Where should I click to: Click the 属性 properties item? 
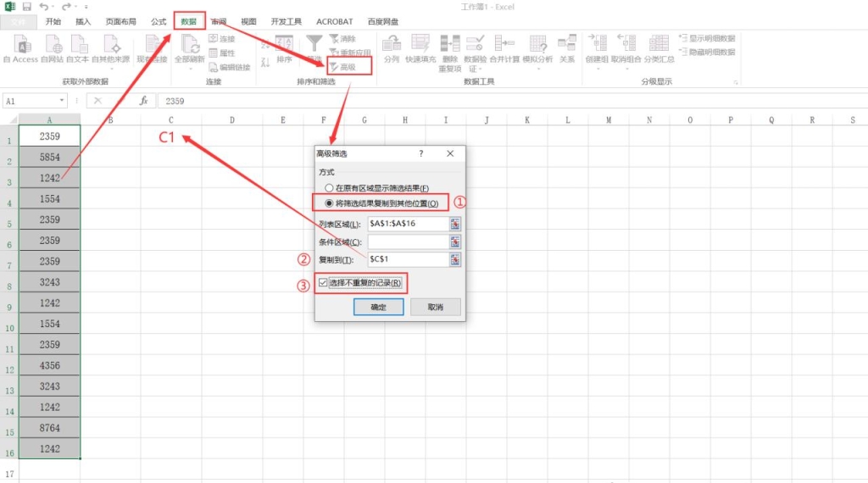(x=222, y=53)
